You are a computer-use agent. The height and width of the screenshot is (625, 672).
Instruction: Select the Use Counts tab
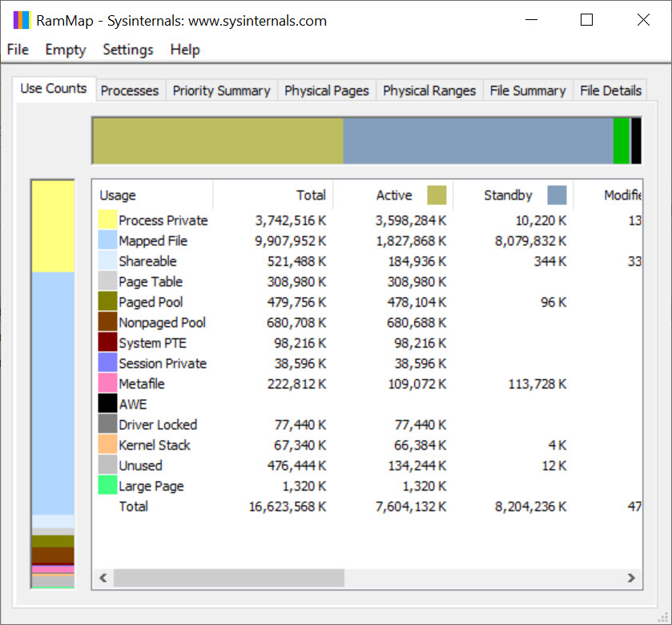54,89
